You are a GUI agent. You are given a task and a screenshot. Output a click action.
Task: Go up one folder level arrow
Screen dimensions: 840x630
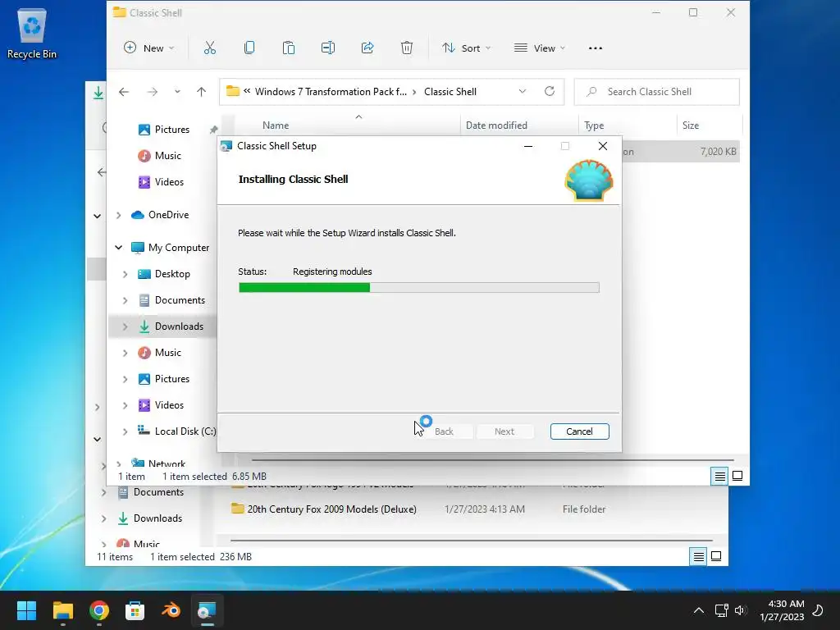[x=202, y=92]
